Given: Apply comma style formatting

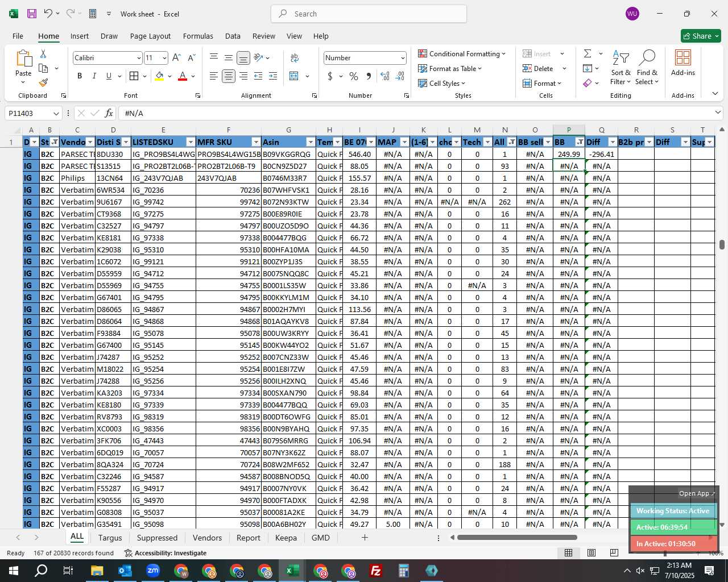Looking at the screenshot, I should pos(369,76).
